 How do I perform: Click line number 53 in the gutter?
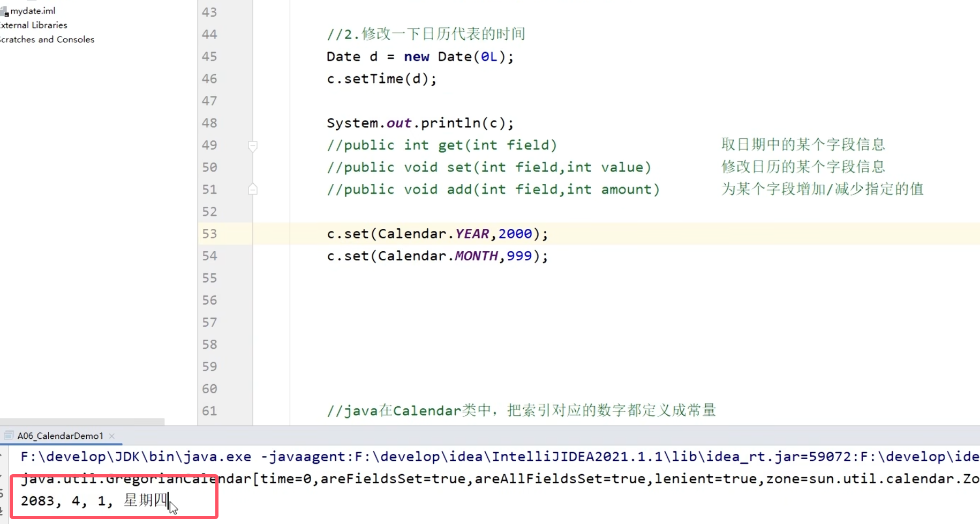pos(209,234)
